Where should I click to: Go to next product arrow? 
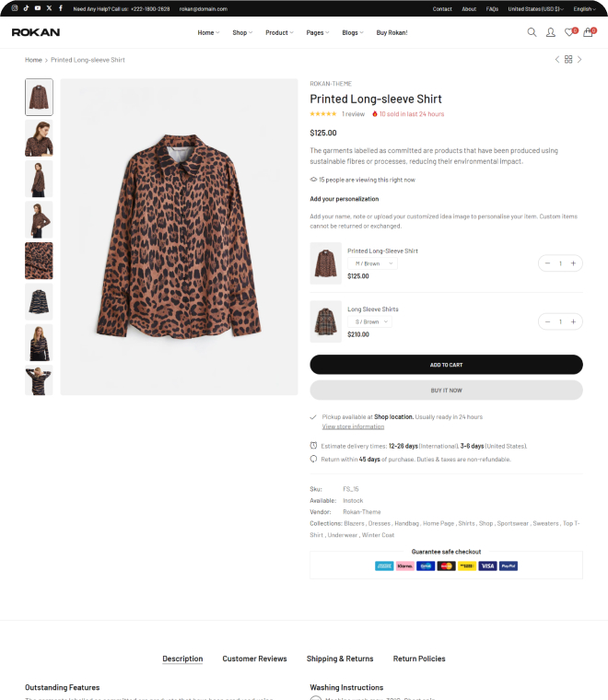pyautogui.click(x=579, y=59)
